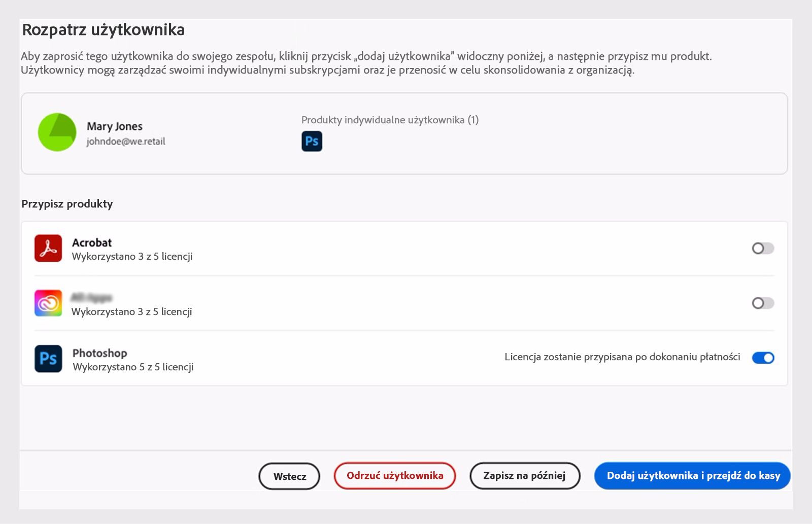The width and height of the screenshot is (812, 524).
Task: Click the Rozpatrz użytkownika page title
Action: click(104, 30)
